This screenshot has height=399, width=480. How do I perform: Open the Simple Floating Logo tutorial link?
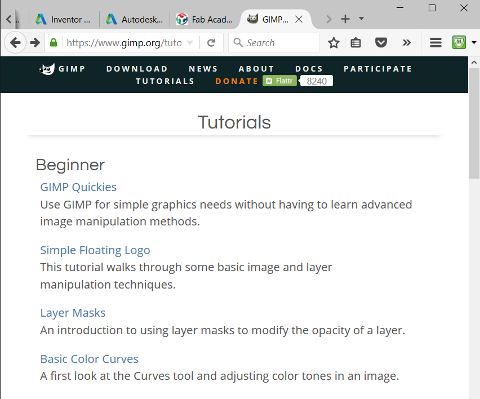(x=95, y=250)
